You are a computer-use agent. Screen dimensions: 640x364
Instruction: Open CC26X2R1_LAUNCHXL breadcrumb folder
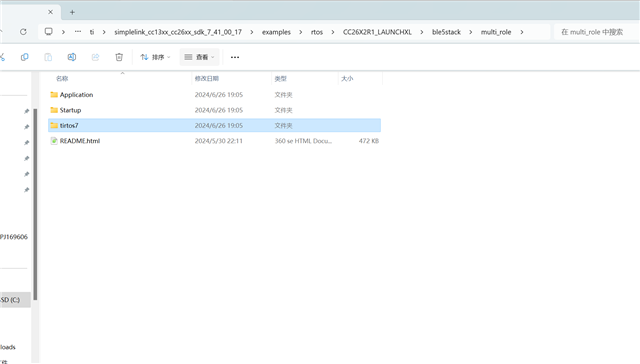pyautogui.click(x=377, y=32)
